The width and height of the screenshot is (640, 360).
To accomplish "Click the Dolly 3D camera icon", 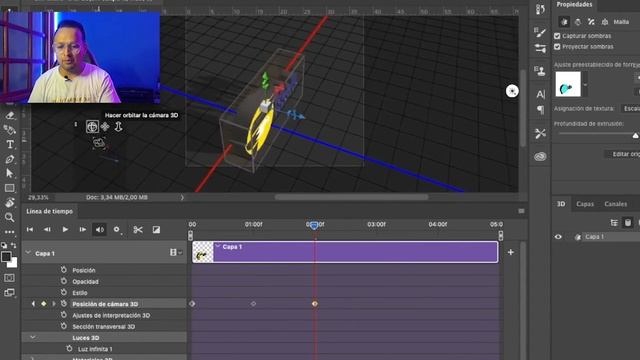I will (118, 127).
